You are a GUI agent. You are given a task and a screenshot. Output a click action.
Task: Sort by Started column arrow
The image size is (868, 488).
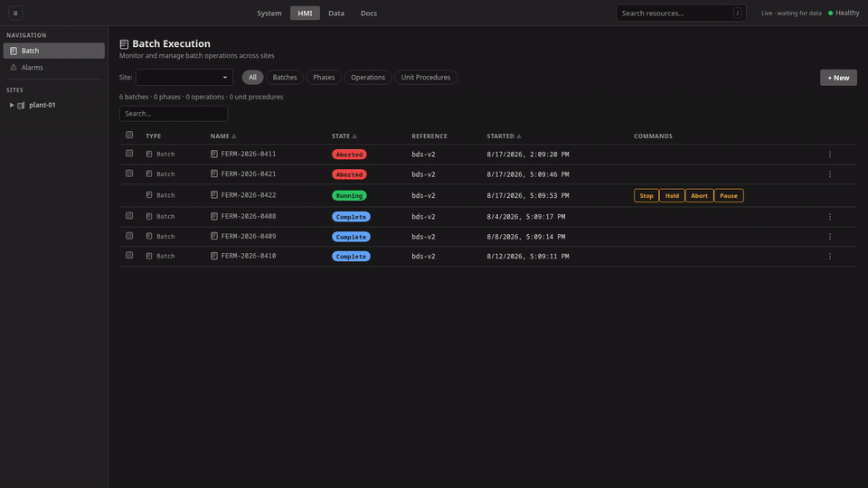[x=519, y=136]
